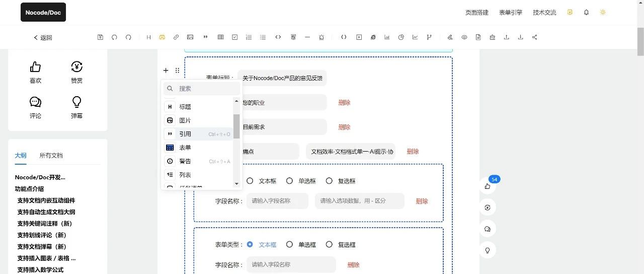Click the signature pen toolbar icon
This screenshot has height=274, width=644.
click(x=450, y=37)
